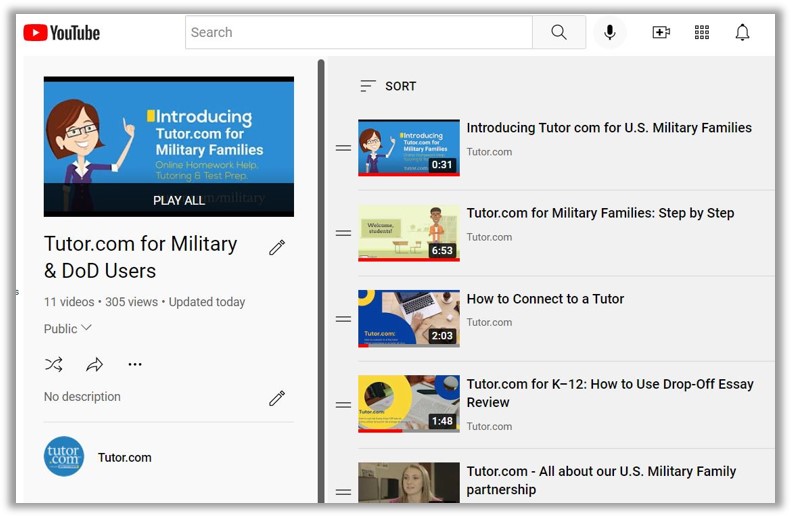Grab the reorder handle for How to Connect video

(x=344, y=319)
